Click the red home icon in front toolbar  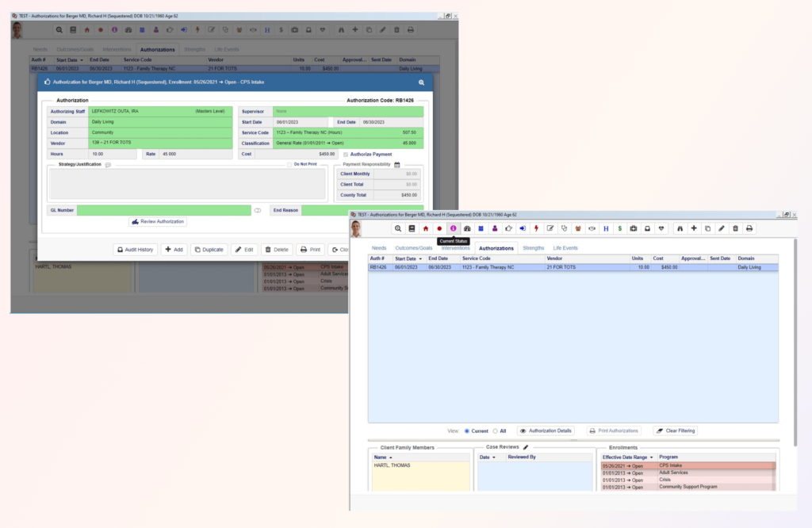pos(425,228)
